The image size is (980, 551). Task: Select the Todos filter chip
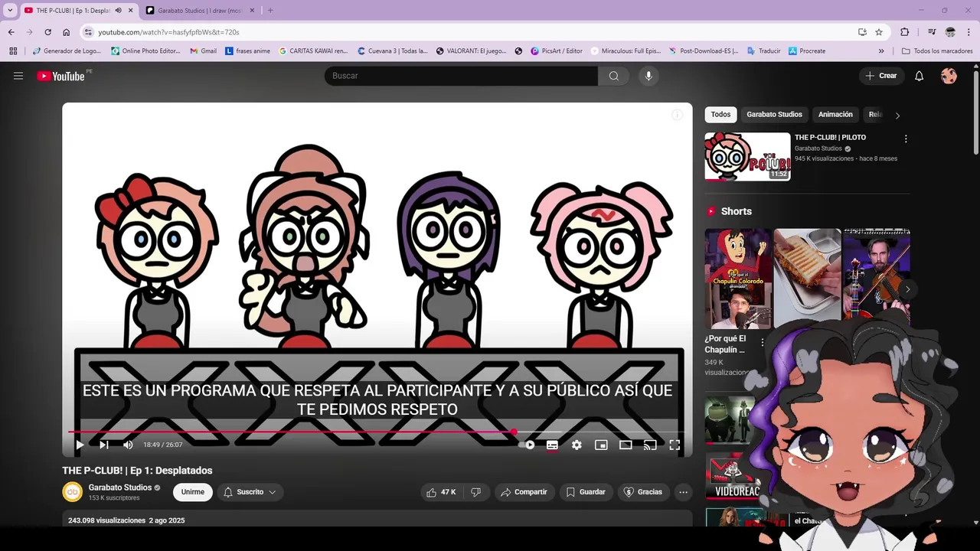pos(720,114)
